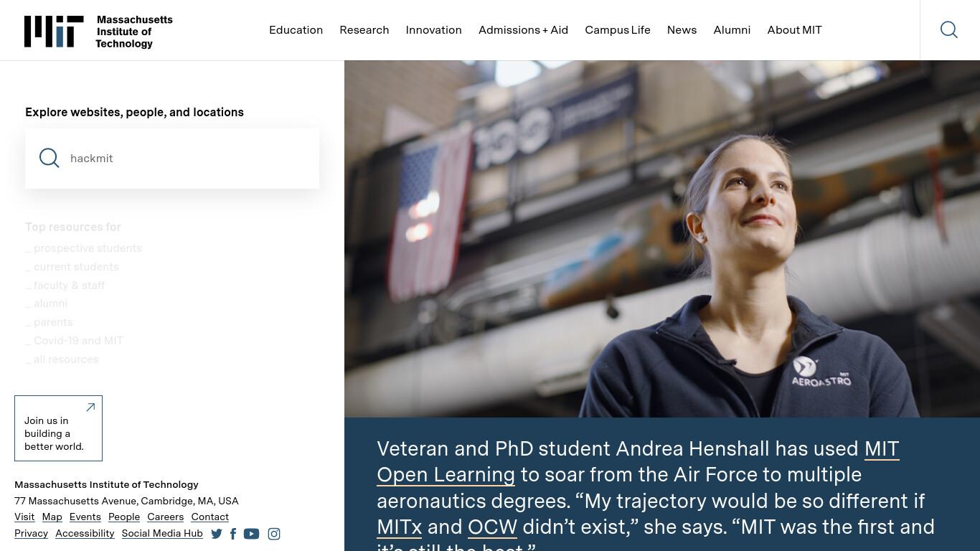Follow the MIT Open Learning link
Viewport: 980px width, 551px height.
coord(638,461)
